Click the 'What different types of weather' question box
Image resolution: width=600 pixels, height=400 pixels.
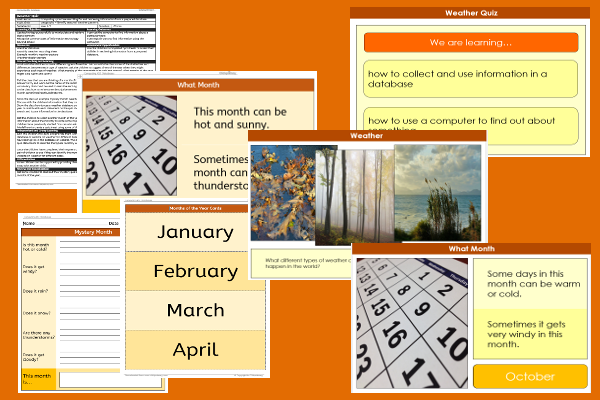click(x=302, y=263)
